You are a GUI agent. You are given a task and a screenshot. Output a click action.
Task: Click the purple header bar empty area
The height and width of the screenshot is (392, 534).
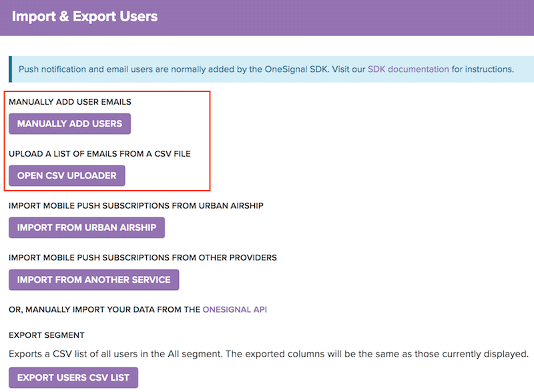point(340,17)
